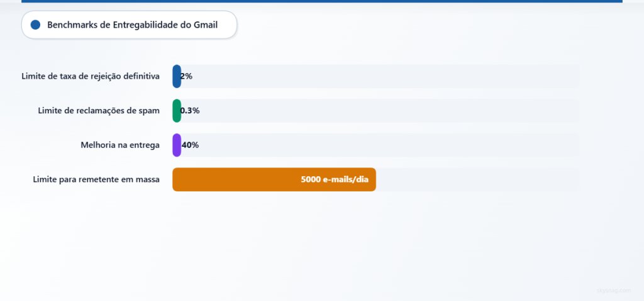
Task: Click the purple delivery improvement bar
Action: [176, 145]
